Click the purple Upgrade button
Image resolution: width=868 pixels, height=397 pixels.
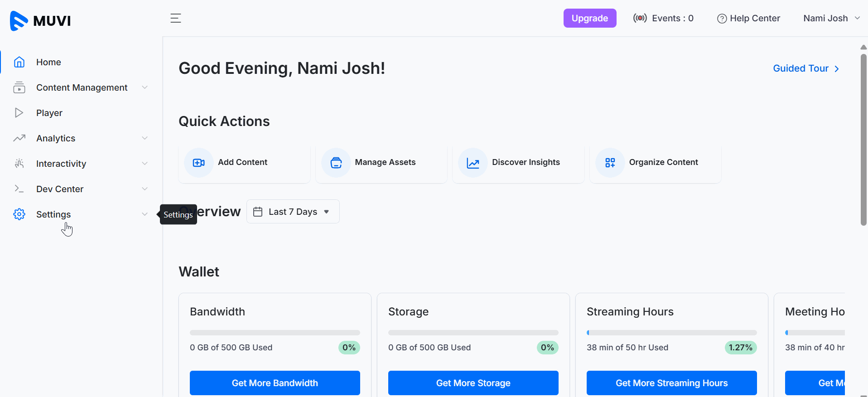589,18
